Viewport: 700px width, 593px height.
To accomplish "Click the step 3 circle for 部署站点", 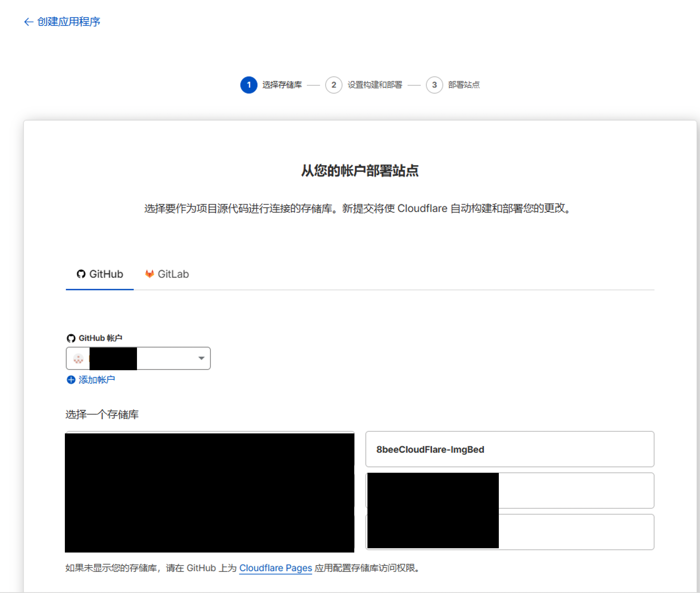I will [x=434, y=85].
